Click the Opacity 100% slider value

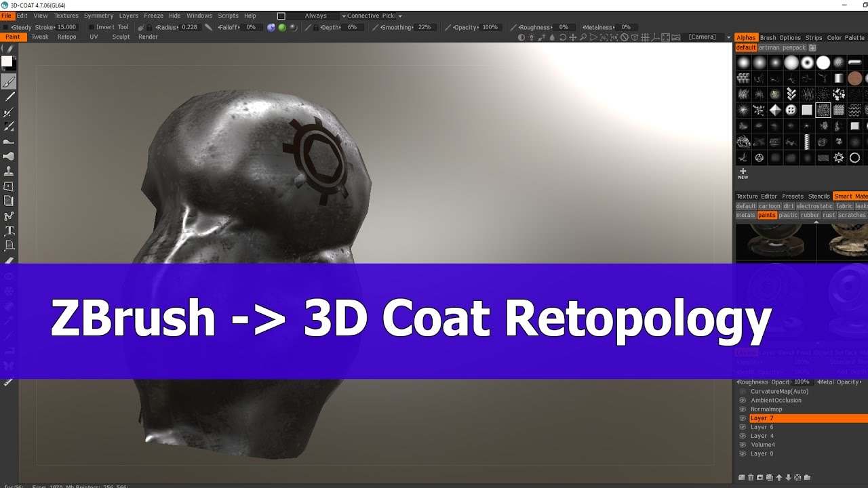click(490, 27)
